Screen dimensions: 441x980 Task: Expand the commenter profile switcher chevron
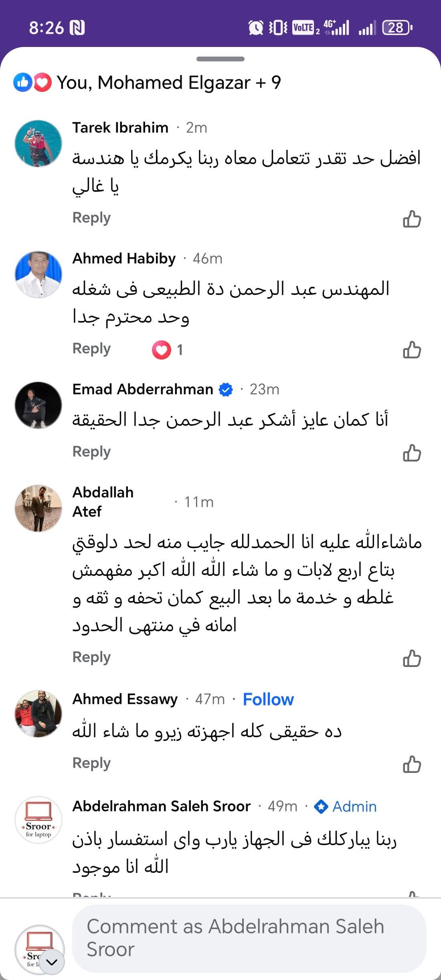click(52, 962)
